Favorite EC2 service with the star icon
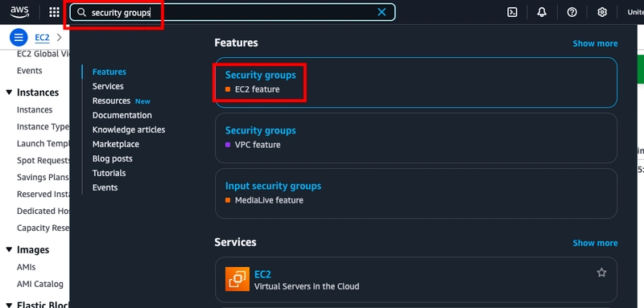 point(601,273)
